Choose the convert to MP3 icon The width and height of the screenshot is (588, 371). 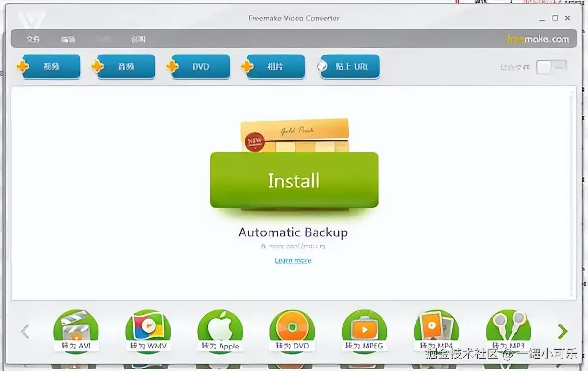tap(508, 332)
